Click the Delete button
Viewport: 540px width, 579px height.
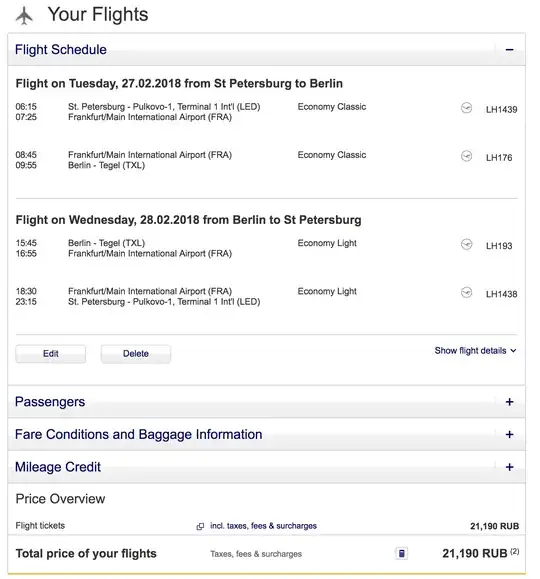pyautogui.click(x=136, y=354)
